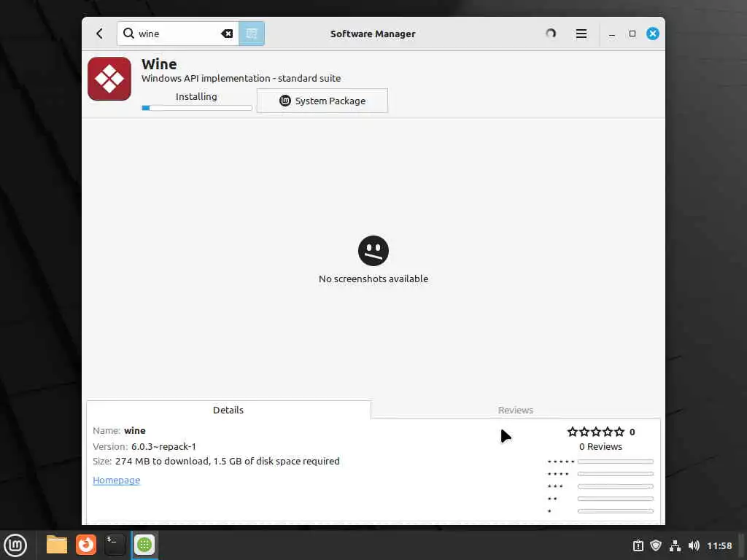Image resolution: width=747 pixels, height=560 pixels.
Task: Click the four-star rating bar
Action: point(616,474)
